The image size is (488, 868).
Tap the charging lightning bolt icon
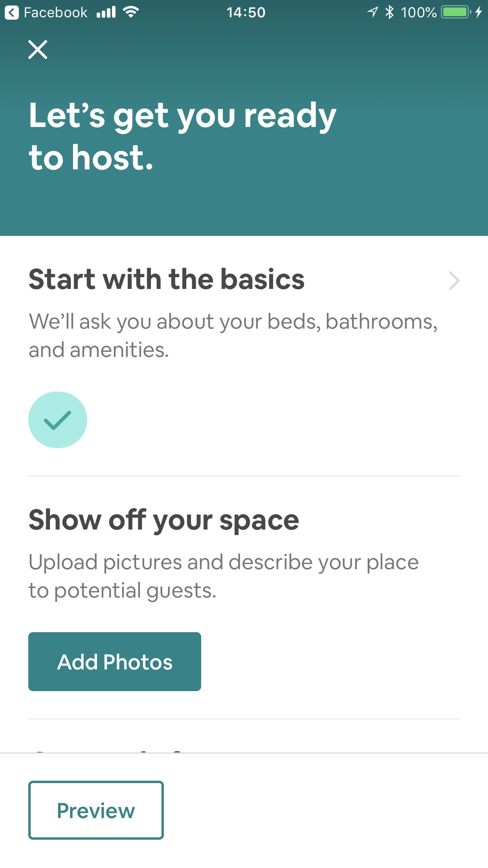click(478, 12)
